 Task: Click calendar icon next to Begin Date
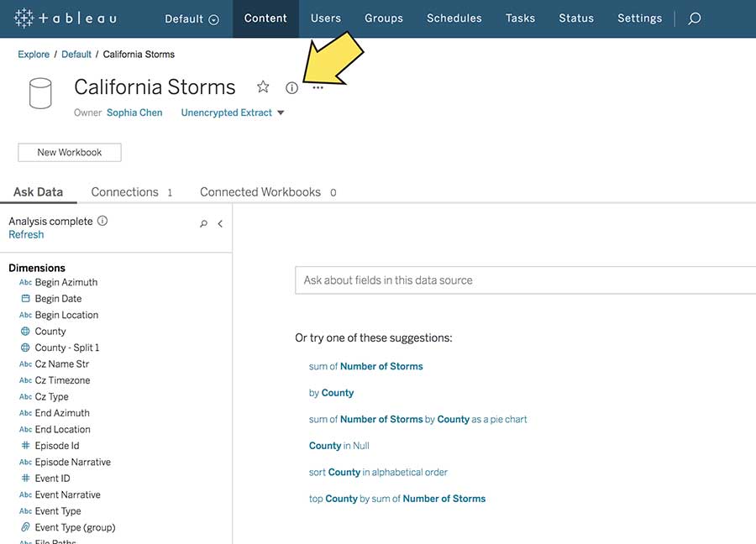pos(25,299)
